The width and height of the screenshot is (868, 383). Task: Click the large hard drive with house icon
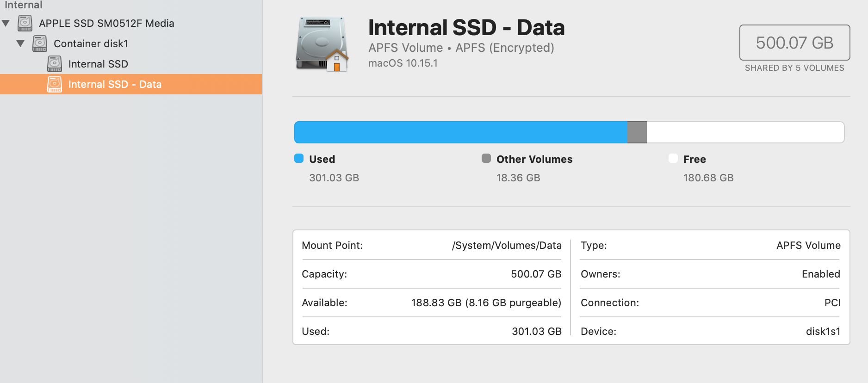(322, 44)
